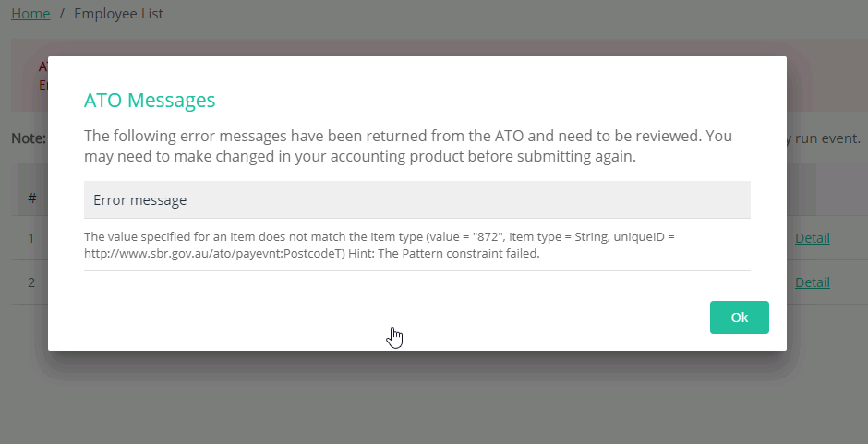Select row number 1 in the employee table

(31, 238)
